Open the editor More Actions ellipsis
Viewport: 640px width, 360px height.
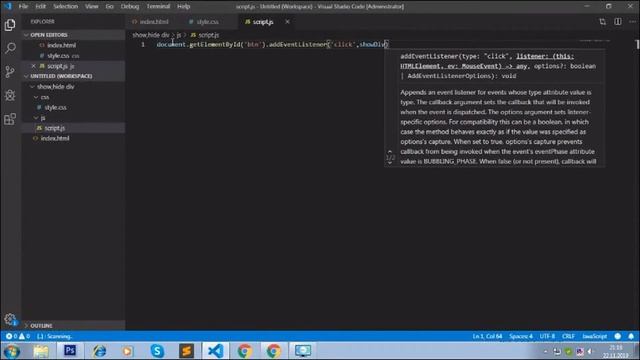pos(632,22)
